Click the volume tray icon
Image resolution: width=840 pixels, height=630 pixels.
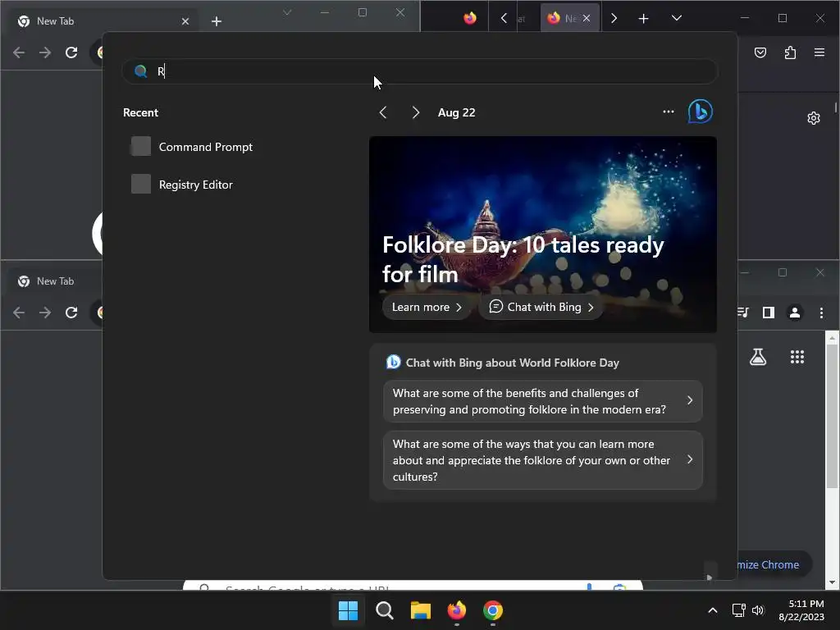pyautogui.click(x=758, y=610)
